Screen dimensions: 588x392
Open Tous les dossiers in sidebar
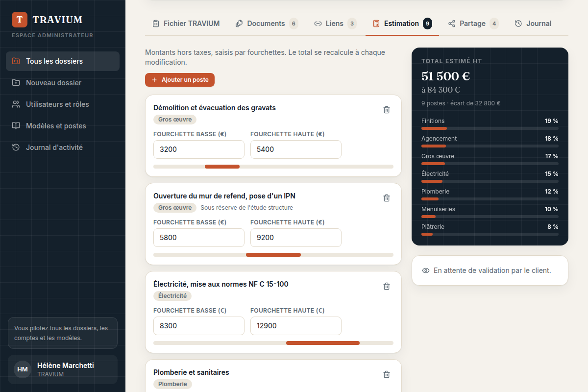pos(63,61)
